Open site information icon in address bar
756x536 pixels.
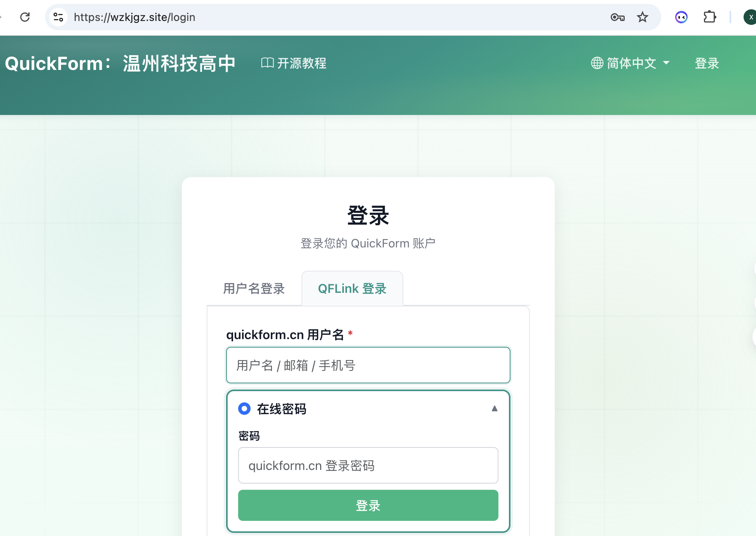[58, 17]
